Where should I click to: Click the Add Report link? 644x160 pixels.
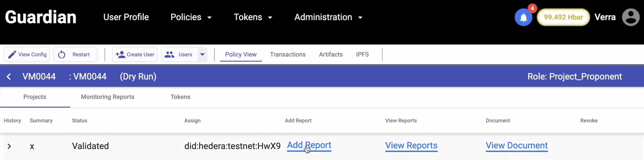309,145
